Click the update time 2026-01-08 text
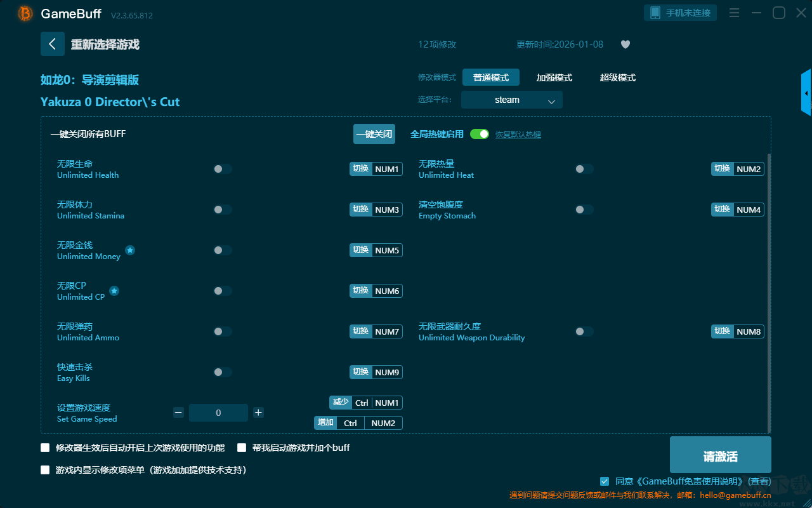812x508 pixels. click(x=560, y=44)
